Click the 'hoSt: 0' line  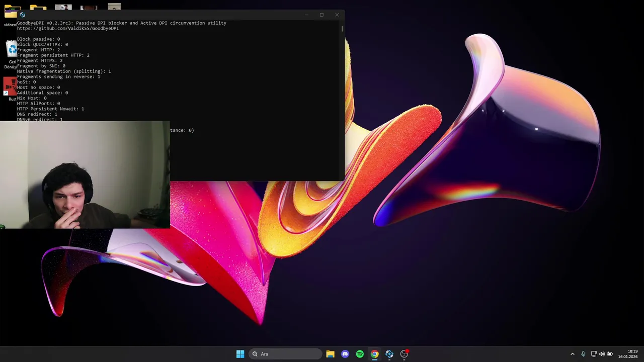(x=26, y=82)
